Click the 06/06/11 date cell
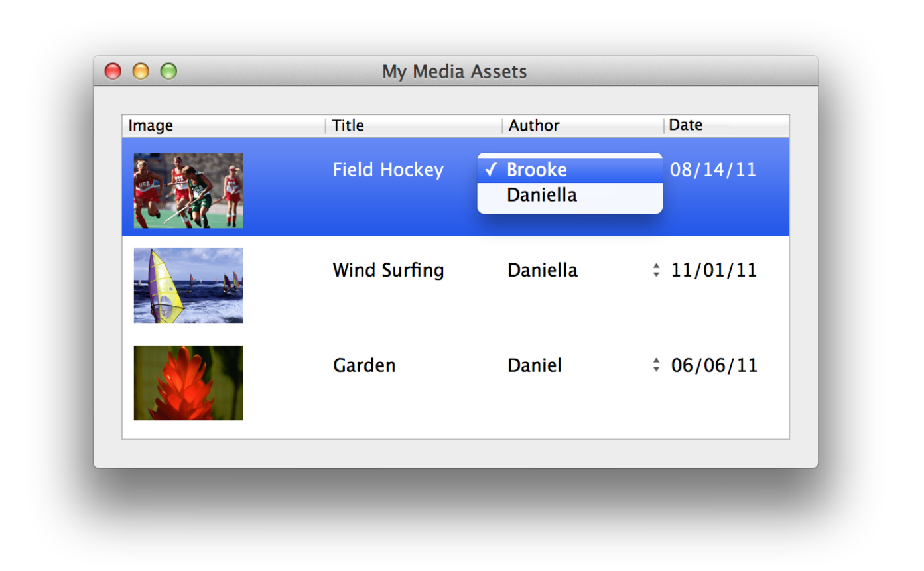 tap(714, 365)
